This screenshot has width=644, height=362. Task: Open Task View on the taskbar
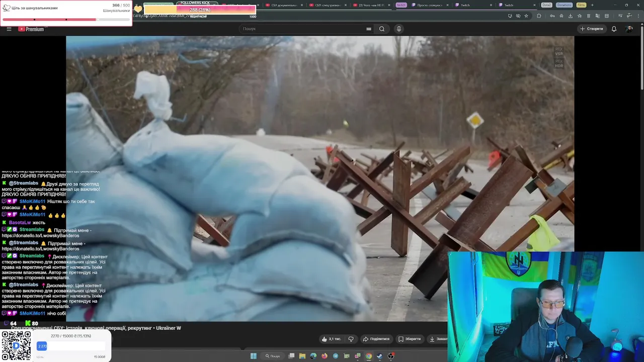point(291,356)
